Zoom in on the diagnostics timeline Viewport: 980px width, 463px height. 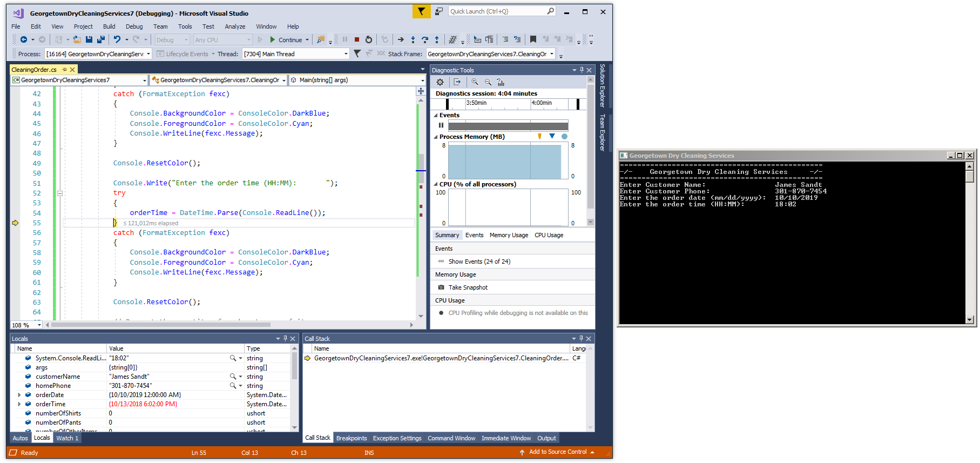click(x=475, y=82)
